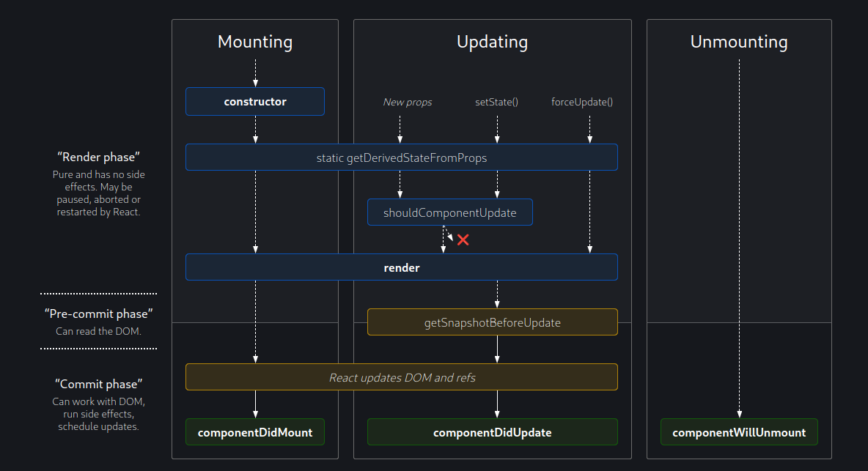
Task: Open the componentDidMount method box
Action: pyautogui.click(x=255, y=432)
